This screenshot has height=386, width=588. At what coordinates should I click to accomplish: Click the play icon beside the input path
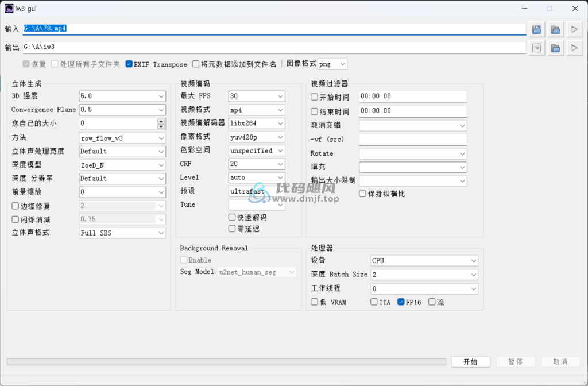(574, 30)
